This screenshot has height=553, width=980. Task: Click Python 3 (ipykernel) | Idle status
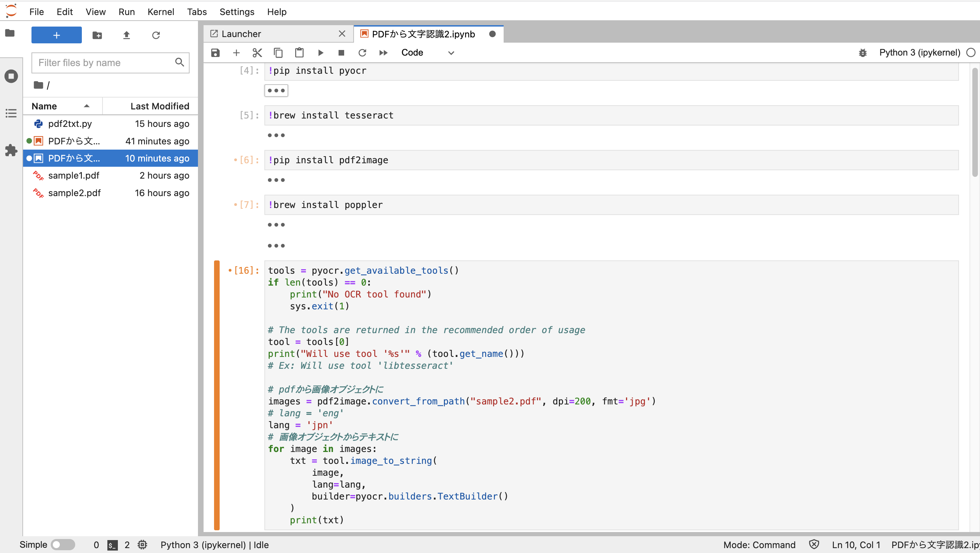(x=214, y=545)
